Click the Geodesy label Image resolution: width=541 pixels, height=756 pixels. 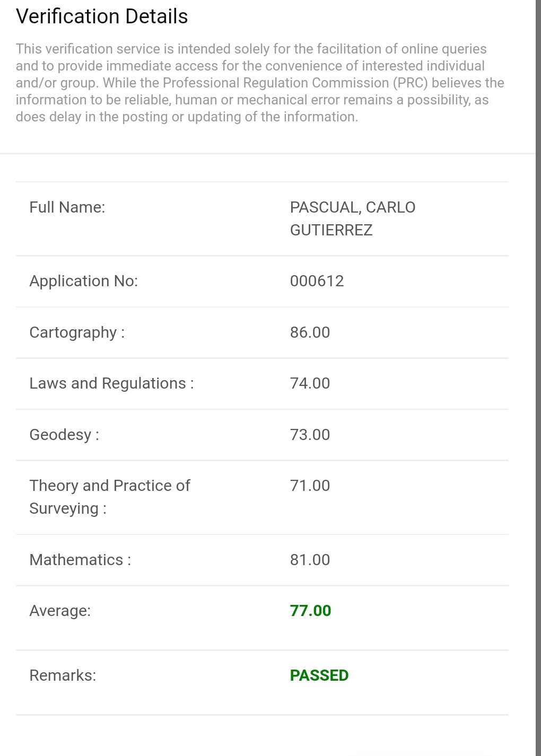[64, 435]
